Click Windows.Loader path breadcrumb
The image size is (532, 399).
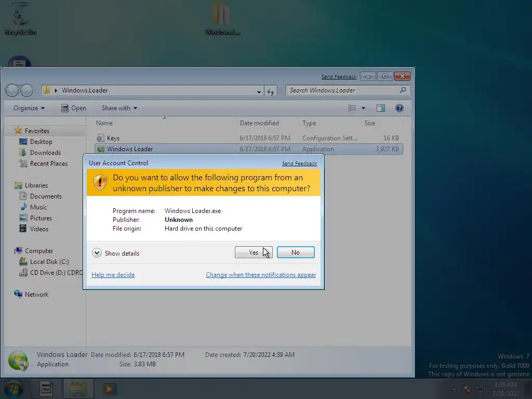pyautogui.click(x=85, y=90)
